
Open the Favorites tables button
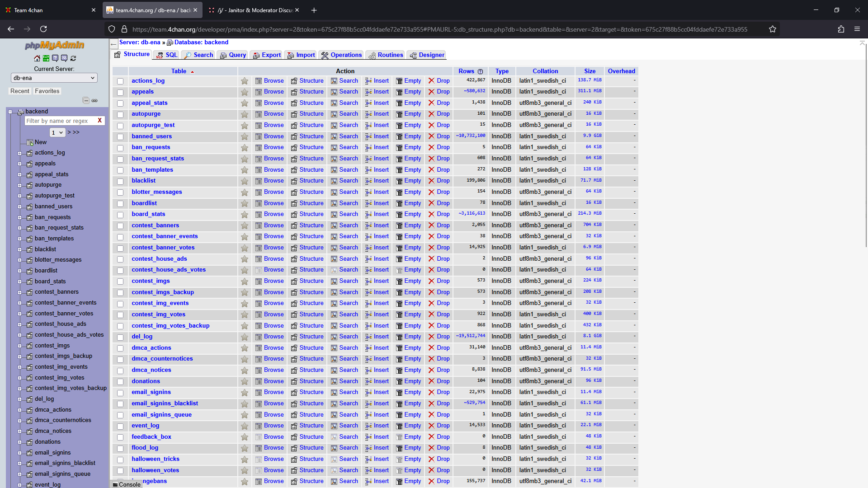pyautogui.click(x=47, y=91)
